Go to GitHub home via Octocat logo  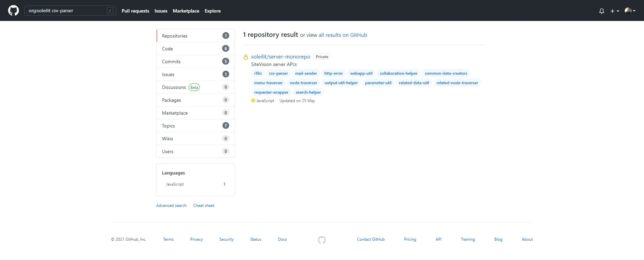tap(14, 10)
